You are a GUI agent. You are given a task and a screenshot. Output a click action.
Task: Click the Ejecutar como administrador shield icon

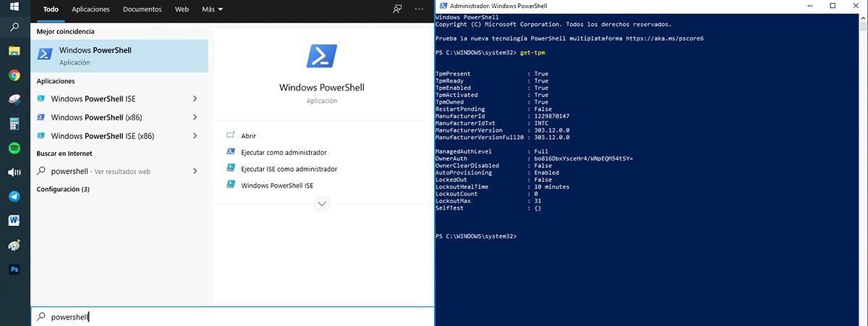231,151
